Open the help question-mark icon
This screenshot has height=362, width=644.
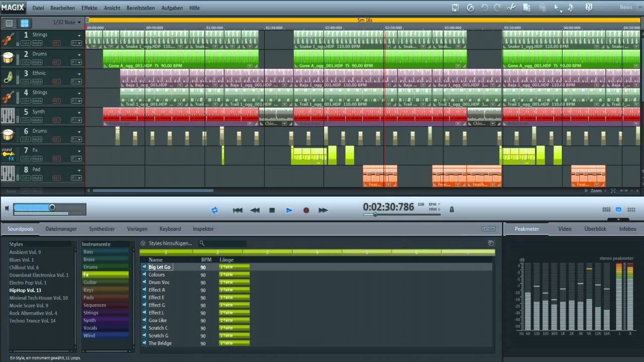(x=588, y=8)
